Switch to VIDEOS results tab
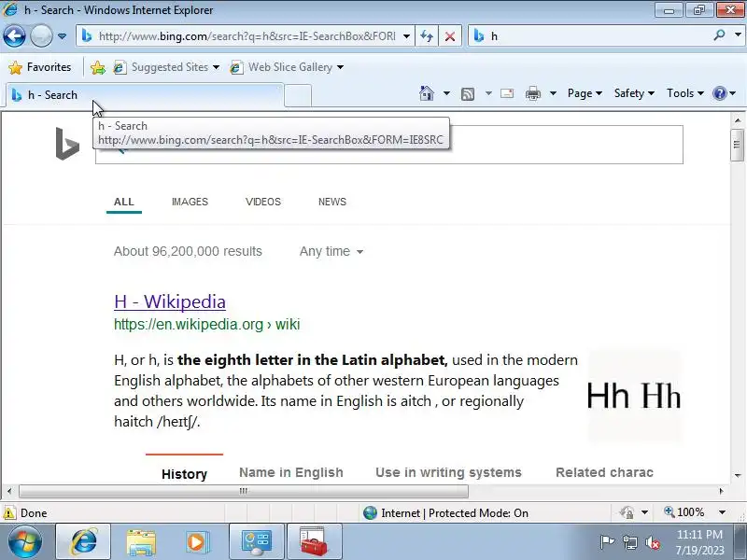 click(x=263, y=202)
